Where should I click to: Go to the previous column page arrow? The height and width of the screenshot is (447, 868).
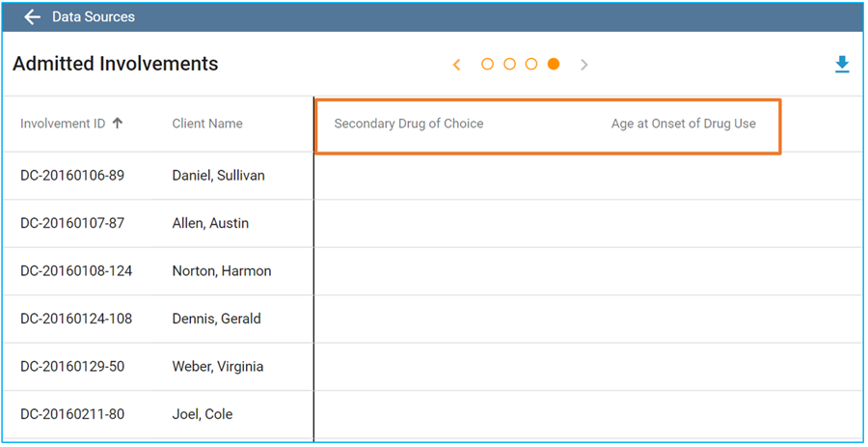pyautogui.click(x=457, y=65)
